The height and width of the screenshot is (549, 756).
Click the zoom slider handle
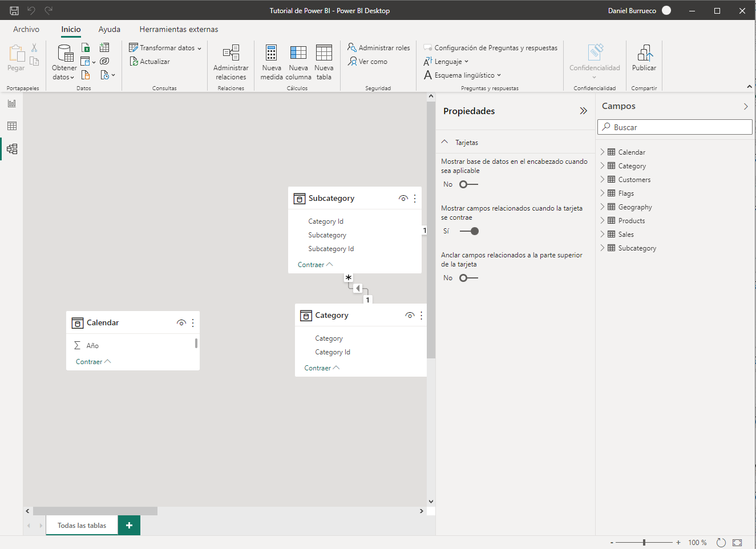644,542
